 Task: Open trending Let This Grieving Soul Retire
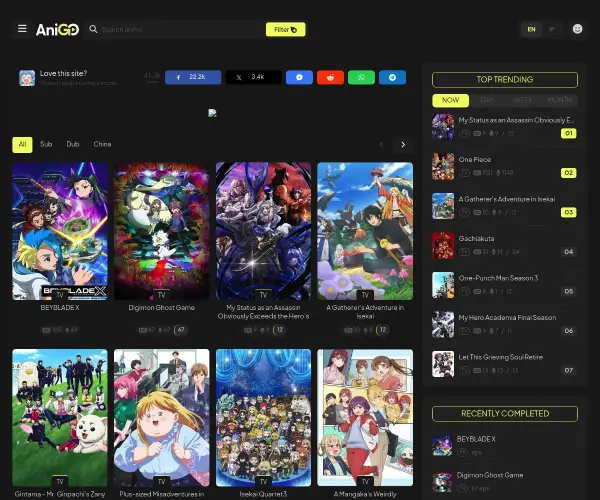(x=501, y=357)
